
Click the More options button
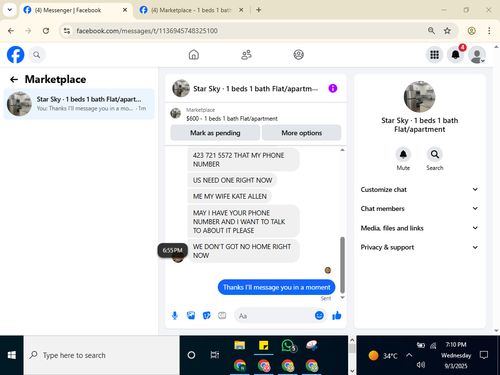pyautogui.click(x=301, y=133)
